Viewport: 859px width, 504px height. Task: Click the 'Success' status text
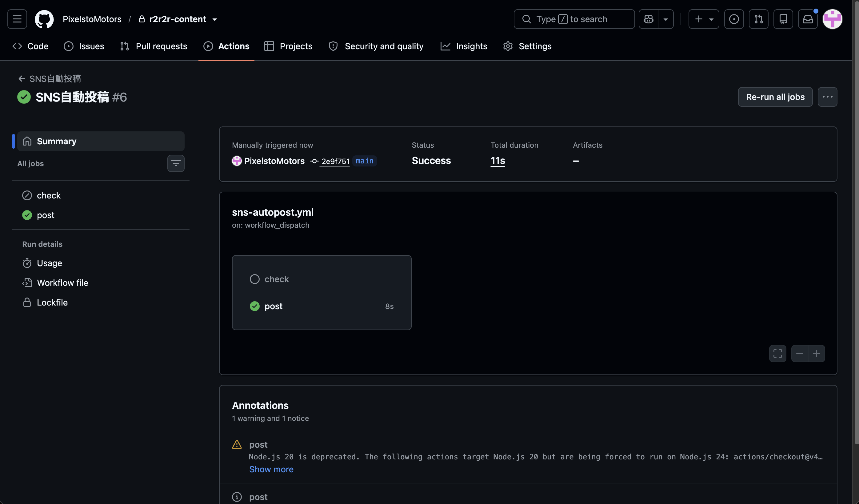pyautogui.click(x=431, y=161)
